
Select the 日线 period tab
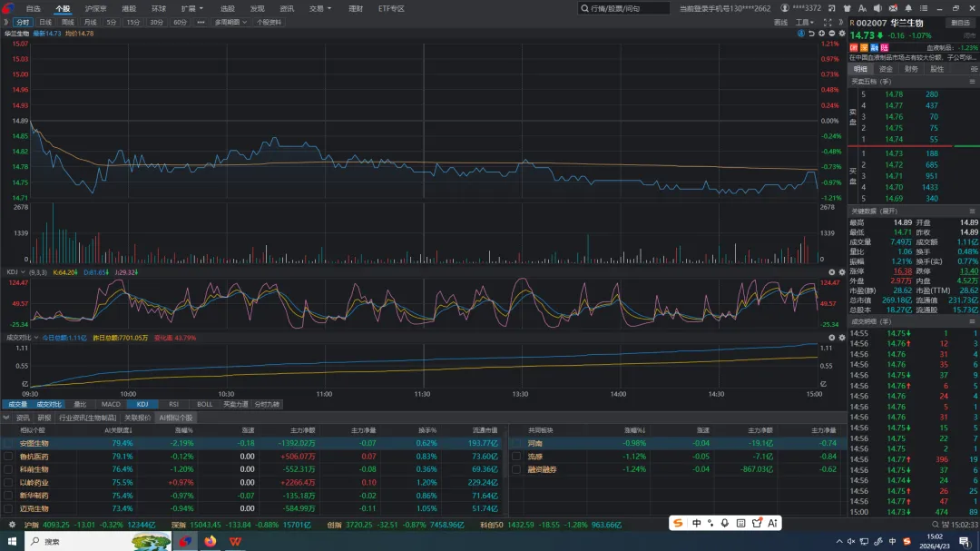pos(45,22)
